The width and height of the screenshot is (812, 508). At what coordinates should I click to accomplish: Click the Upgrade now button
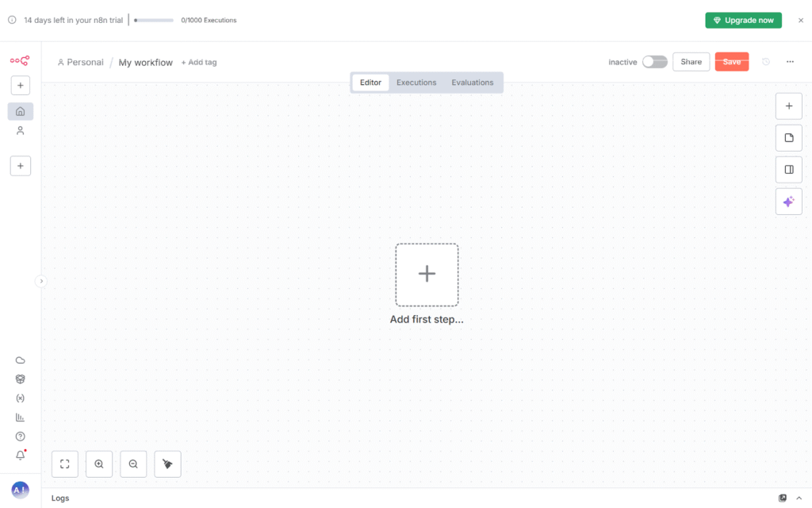[x=743, y=20]
